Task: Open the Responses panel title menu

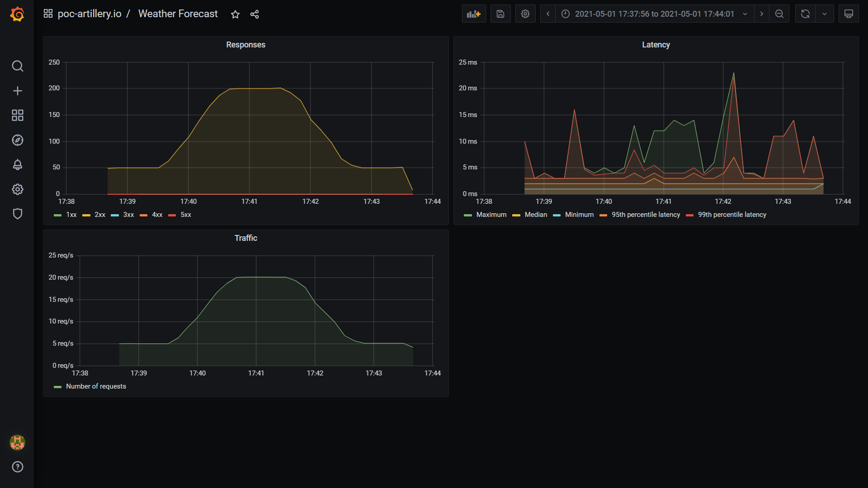Action: click(x=245, y=45)
